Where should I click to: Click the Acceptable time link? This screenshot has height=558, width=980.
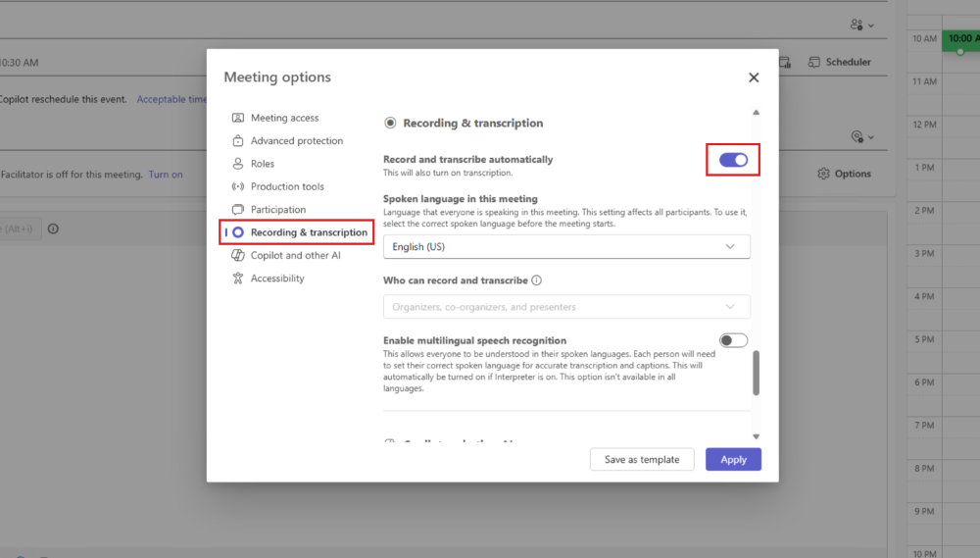pos(171,99)
